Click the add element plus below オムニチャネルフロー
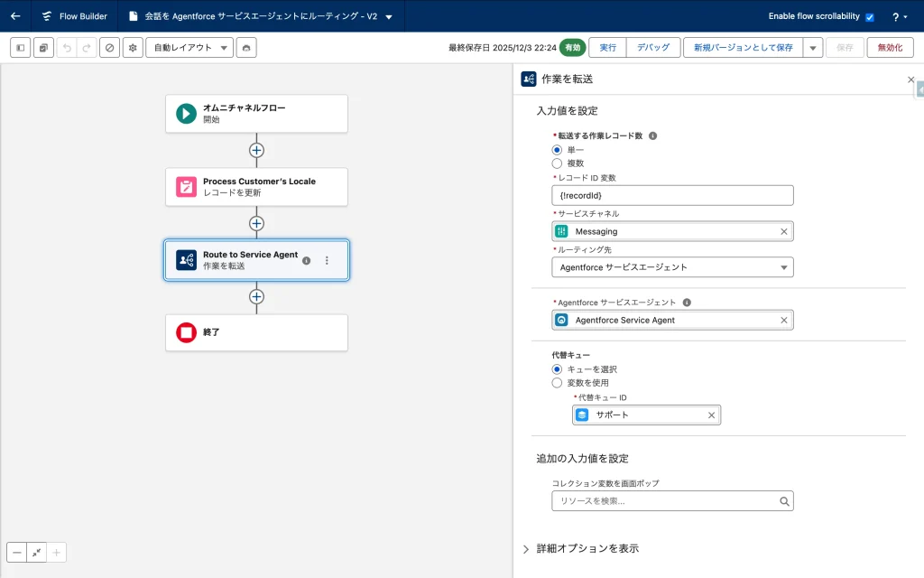Viewport: 924px width, 578px height. point(256,150)
